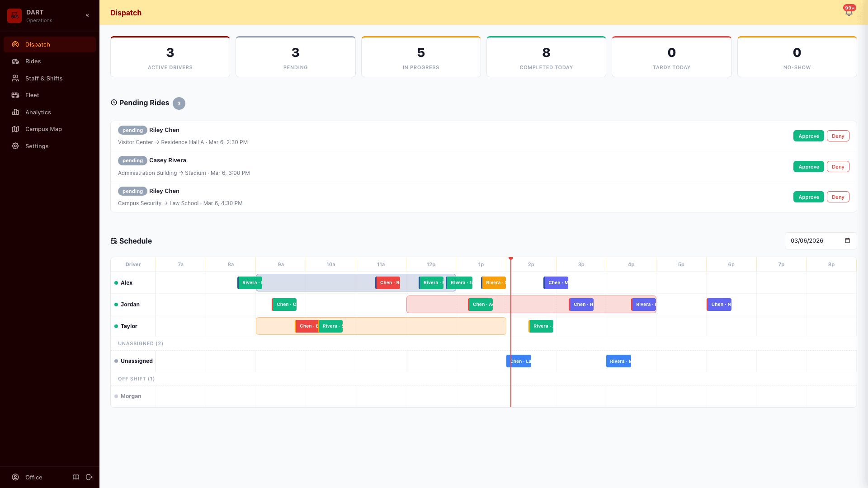
Task: Collapse the sidebar using the chevron icon
Action: 87,15
